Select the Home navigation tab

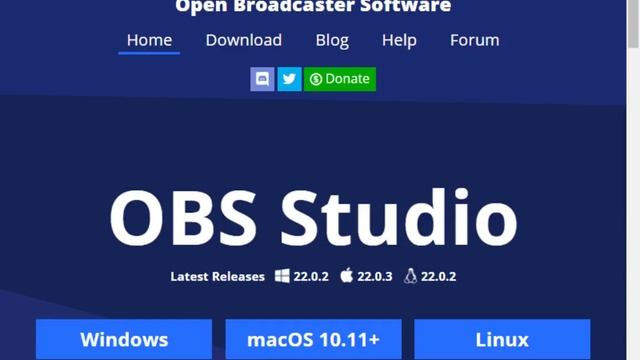(149, 40)
